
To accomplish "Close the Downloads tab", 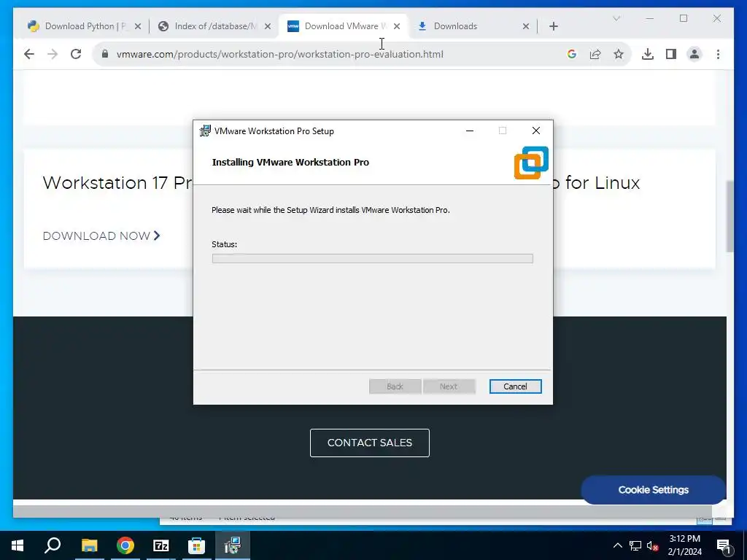I will pyautogui.click(x=526, y=26).
